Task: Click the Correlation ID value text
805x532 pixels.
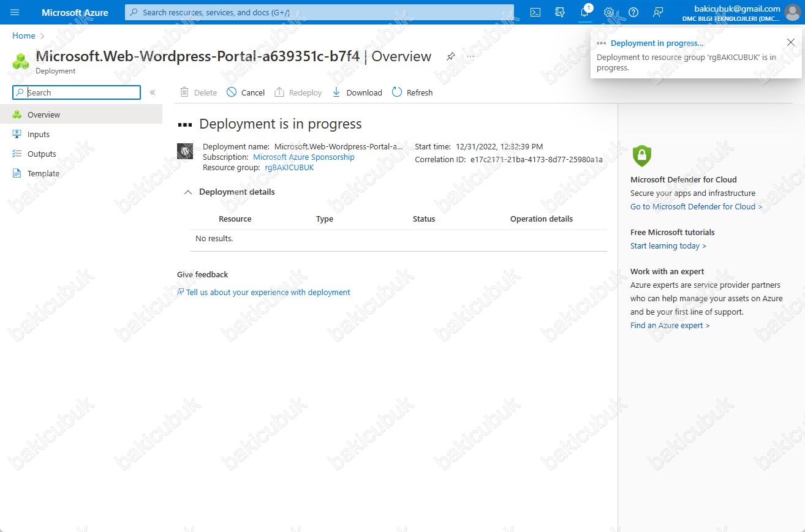Action: pyautogui.click(x=537, y=160)
